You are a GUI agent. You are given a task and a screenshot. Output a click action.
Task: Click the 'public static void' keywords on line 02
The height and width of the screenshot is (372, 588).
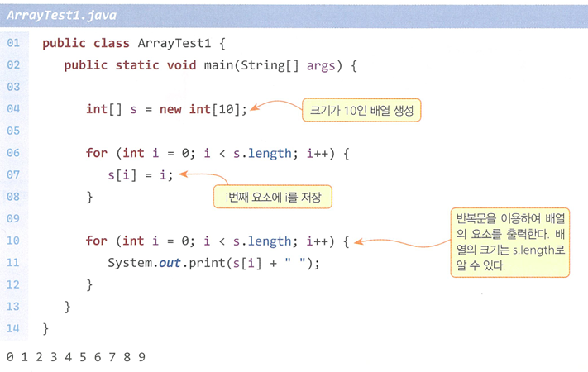coord(130,65)
